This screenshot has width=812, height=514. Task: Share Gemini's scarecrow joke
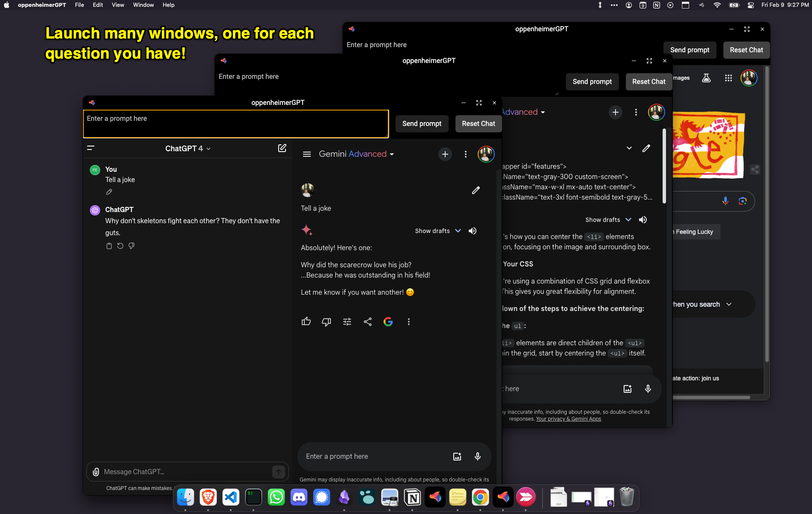point(368,322)
